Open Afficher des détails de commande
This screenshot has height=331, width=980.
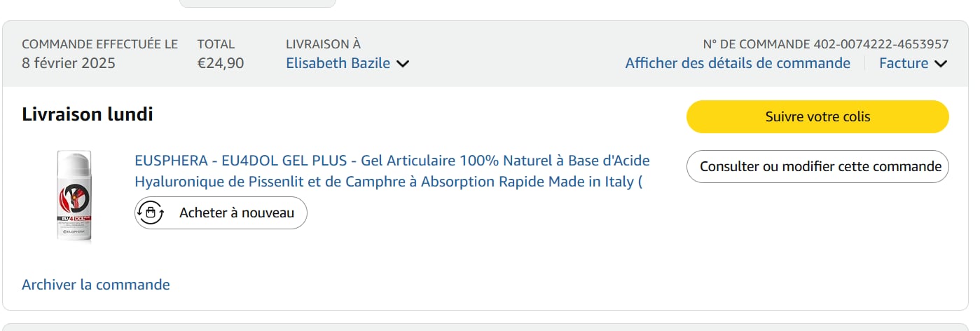click(738, 63)
